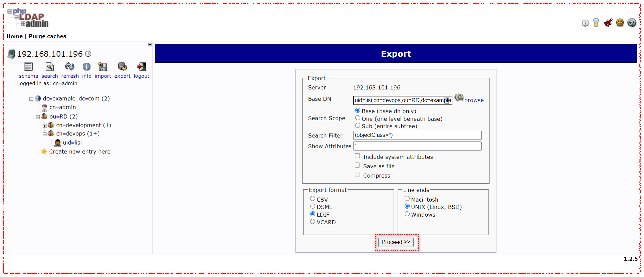Select Base (base dn only) search scope
The width and height of the screenshot is (644, 277).
click(x=358, y=110)
